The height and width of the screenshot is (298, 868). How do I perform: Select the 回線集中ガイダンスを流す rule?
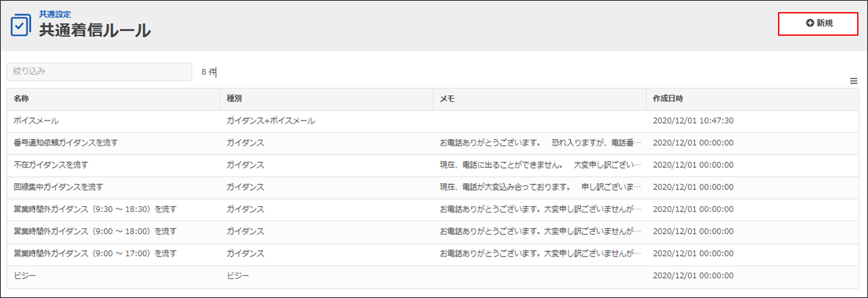[x=58, y=187]
